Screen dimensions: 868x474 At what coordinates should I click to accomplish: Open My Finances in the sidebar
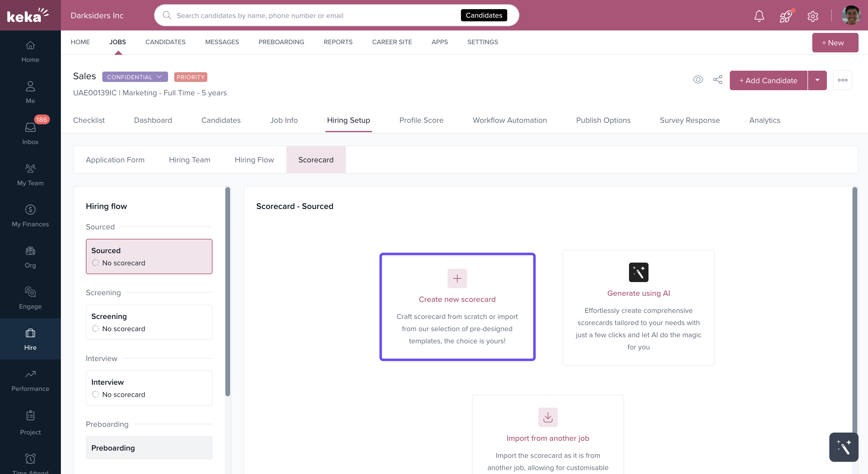[30, 216]
